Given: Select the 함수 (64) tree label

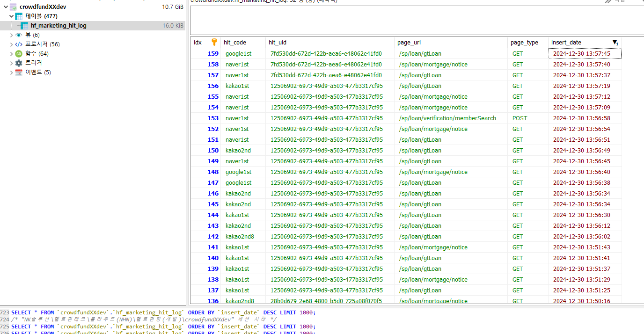Looking at the screenshot, I should point(37,54).
